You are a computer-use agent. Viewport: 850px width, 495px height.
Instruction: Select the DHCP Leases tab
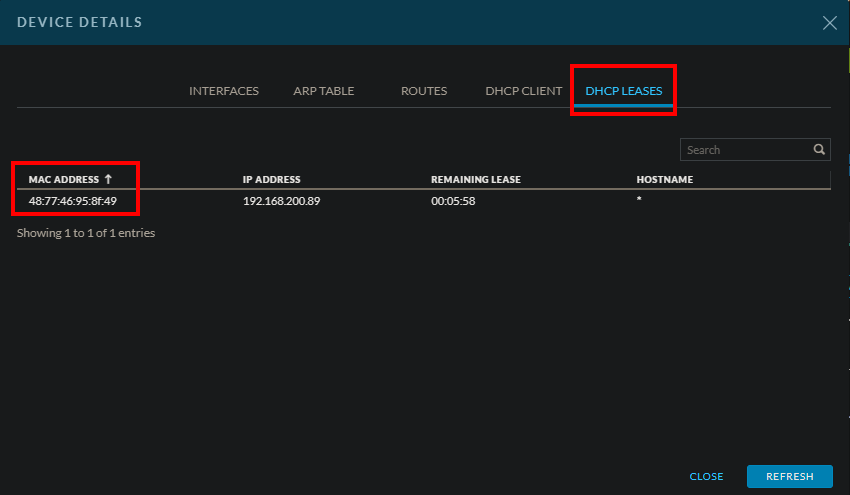(623, 91)
